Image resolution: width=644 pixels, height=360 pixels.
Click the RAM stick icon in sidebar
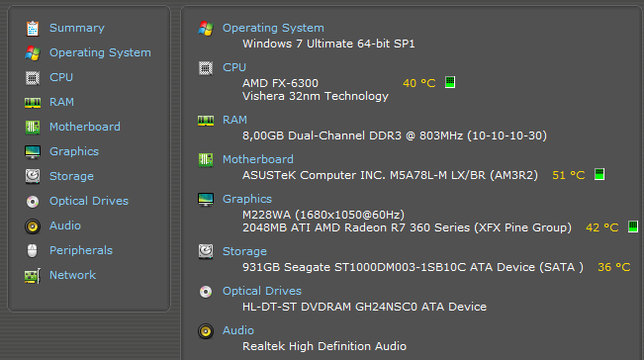33,102
